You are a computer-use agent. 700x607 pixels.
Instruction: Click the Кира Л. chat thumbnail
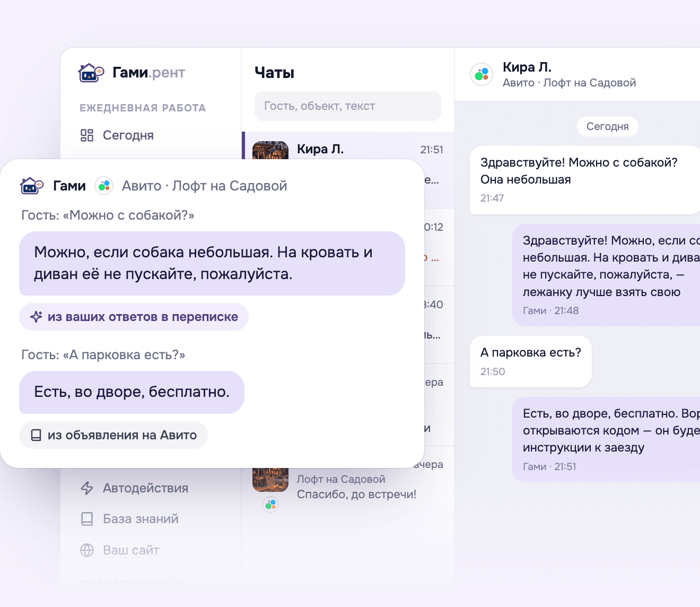[x=270, y=150]
